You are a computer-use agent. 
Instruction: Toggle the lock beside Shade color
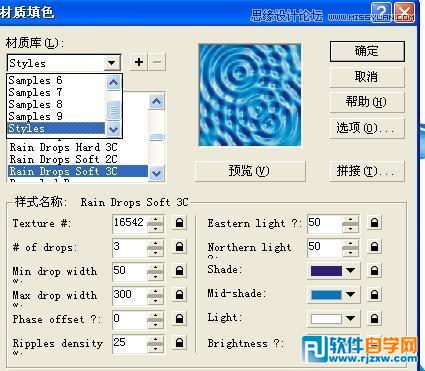coord(374,271)
